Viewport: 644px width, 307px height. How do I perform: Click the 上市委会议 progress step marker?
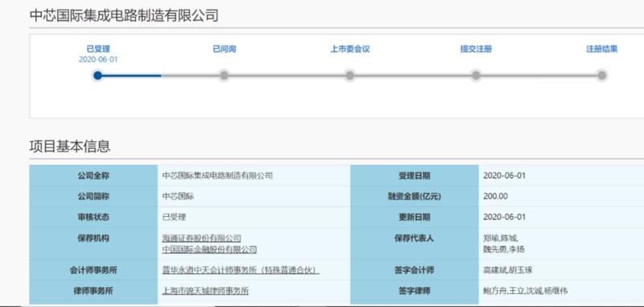[350, 75]
